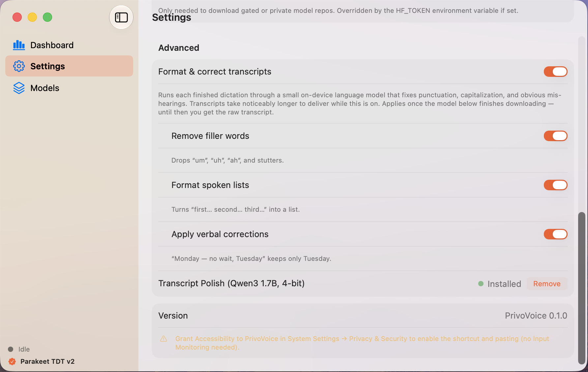
Task: Click the Transcript Polish (Qwen3 1.7B, 4-bit) label
Action: [231, 283]
